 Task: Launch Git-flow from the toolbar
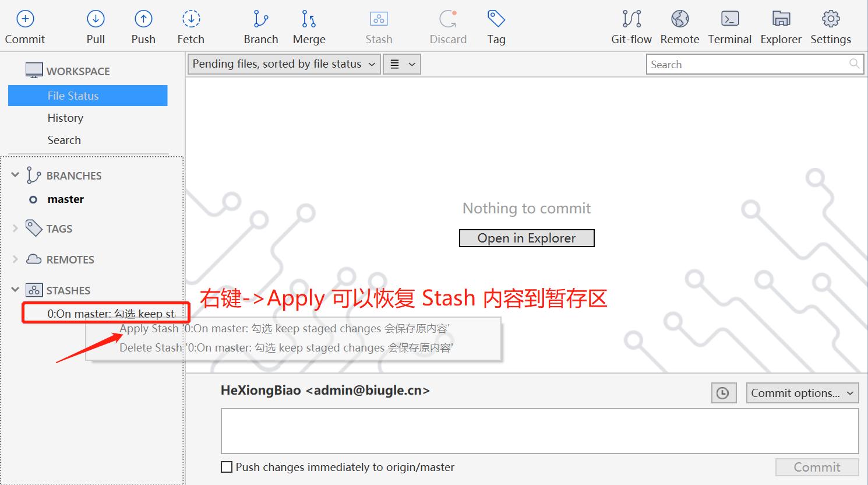631,26
